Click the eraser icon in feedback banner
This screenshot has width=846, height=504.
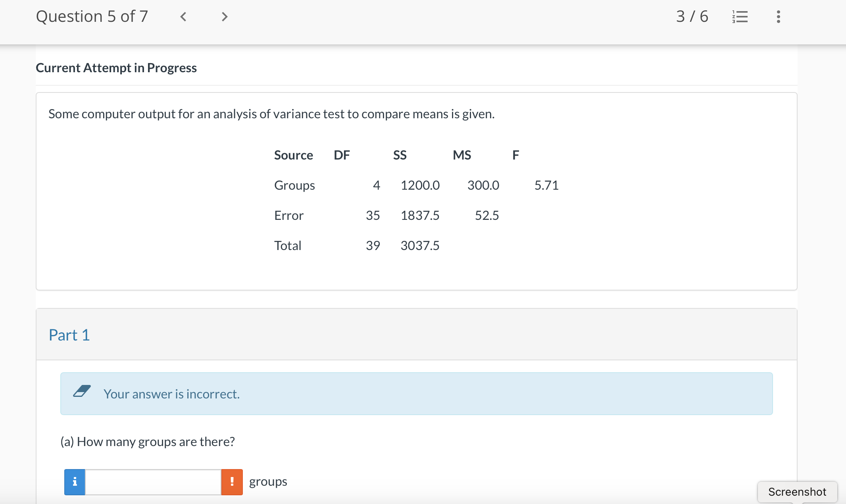tap(82, 391)
